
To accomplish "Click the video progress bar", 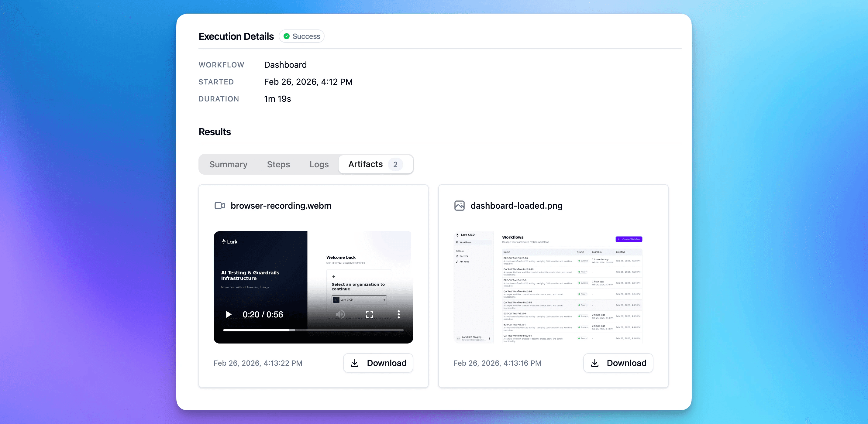I will [x=313, y=330].
